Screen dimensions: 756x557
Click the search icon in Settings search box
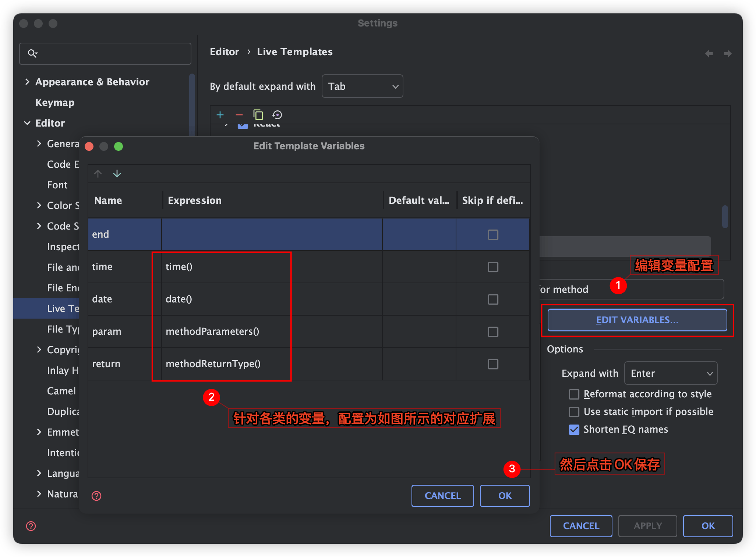coord(33,54)
